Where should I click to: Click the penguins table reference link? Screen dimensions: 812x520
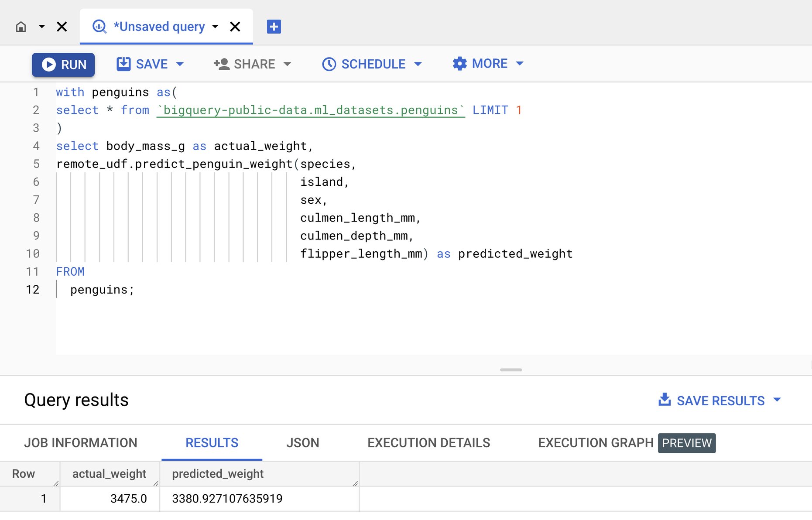tap(311, 110)
